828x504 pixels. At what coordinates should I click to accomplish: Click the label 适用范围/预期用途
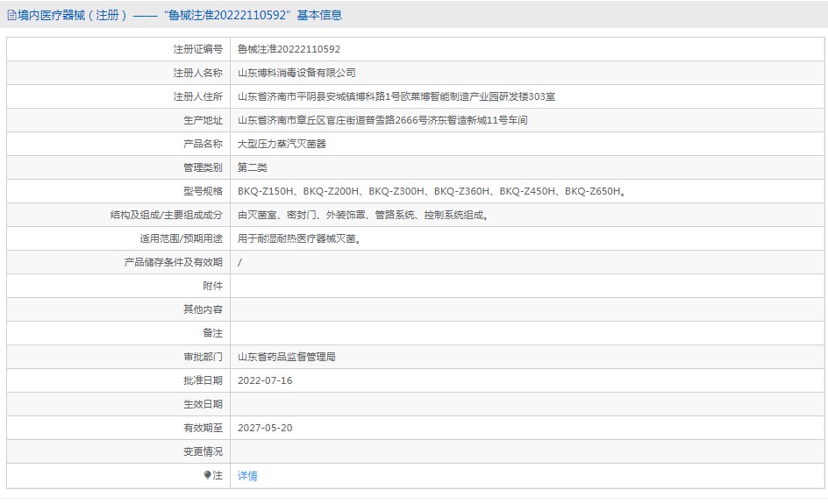[181, 238]
